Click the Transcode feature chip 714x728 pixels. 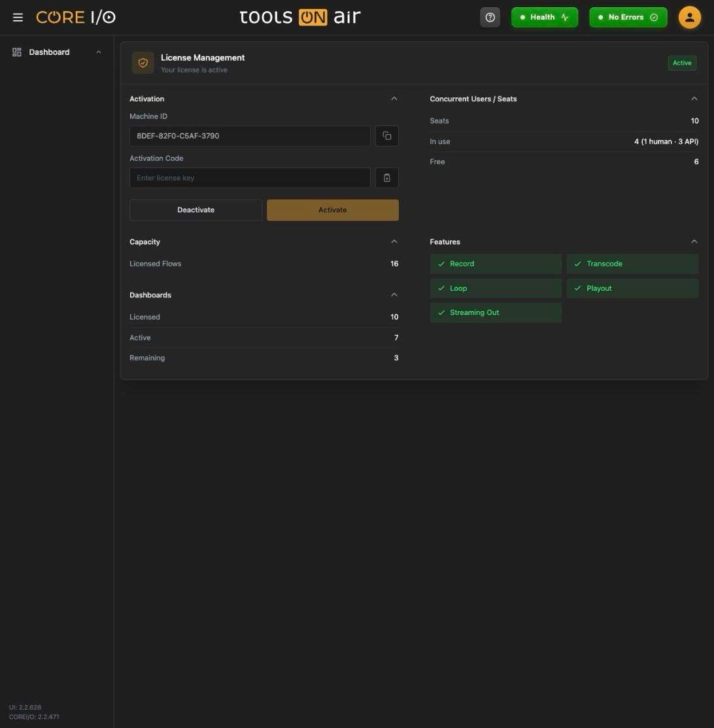(632, 264)
